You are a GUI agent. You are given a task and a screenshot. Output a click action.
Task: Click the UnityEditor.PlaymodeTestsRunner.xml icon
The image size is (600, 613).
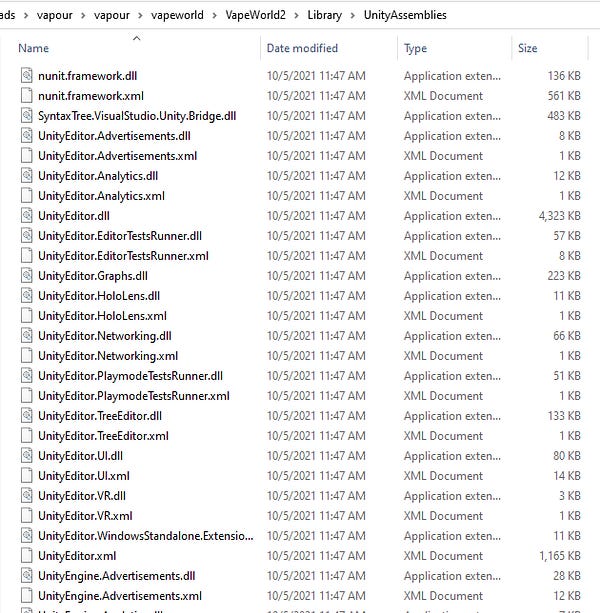pyautogui.click(x=27, y=396)
